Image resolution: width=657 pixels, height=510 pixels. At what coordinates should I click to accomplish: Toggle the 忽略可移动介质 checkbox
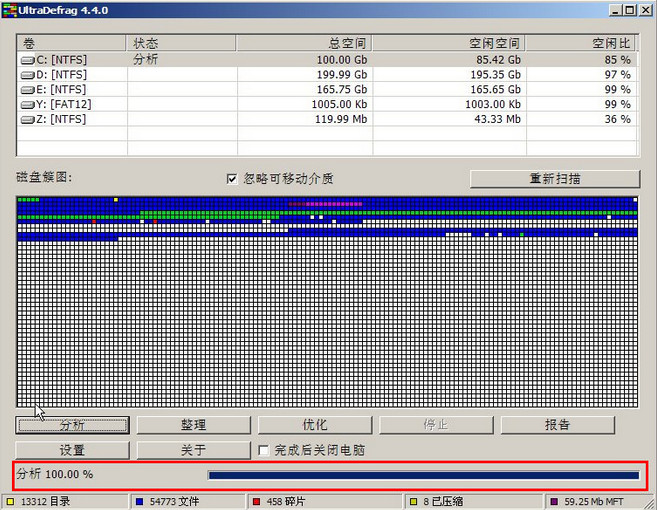click(x=232, y=179)
